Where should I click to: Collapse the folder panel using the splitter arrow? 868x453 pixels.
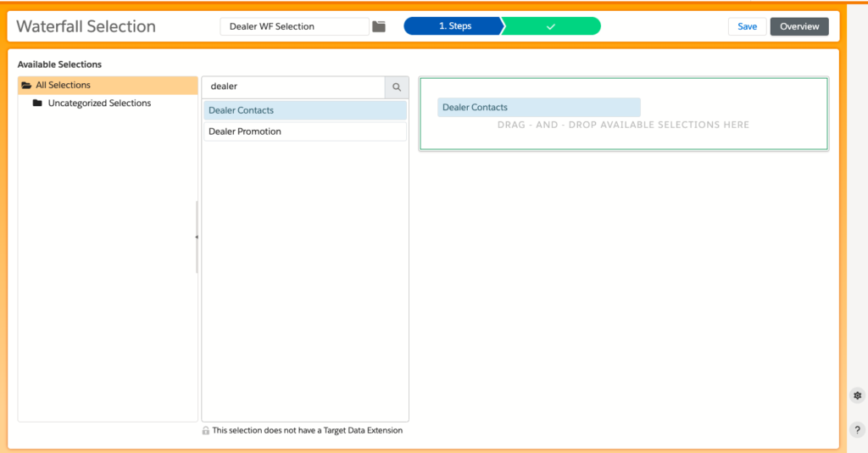[x=197, y=237]
